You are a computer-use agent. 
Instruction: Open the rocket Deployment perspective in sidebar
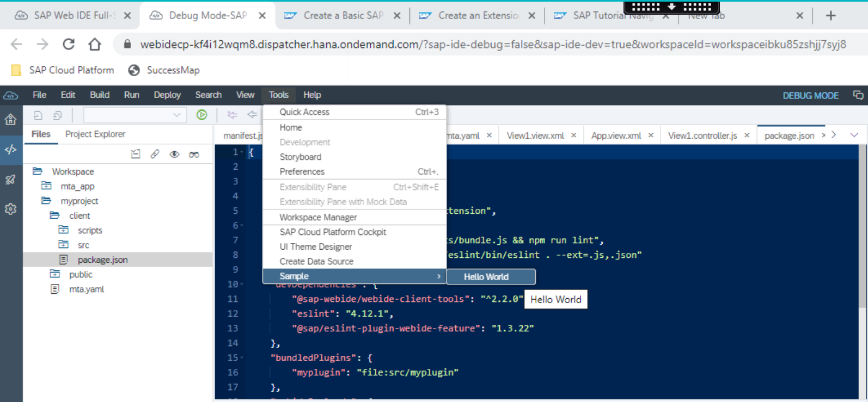[x=10, y=180]
